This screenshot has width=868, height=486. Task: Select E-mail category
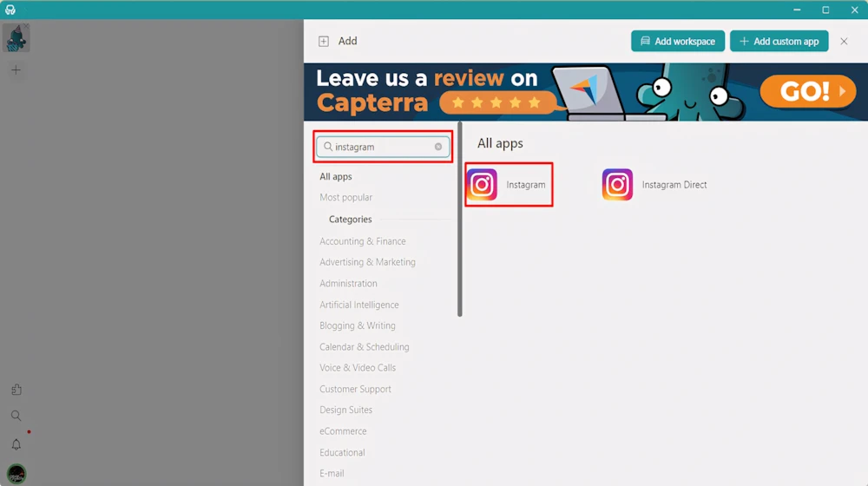(332, 473)
